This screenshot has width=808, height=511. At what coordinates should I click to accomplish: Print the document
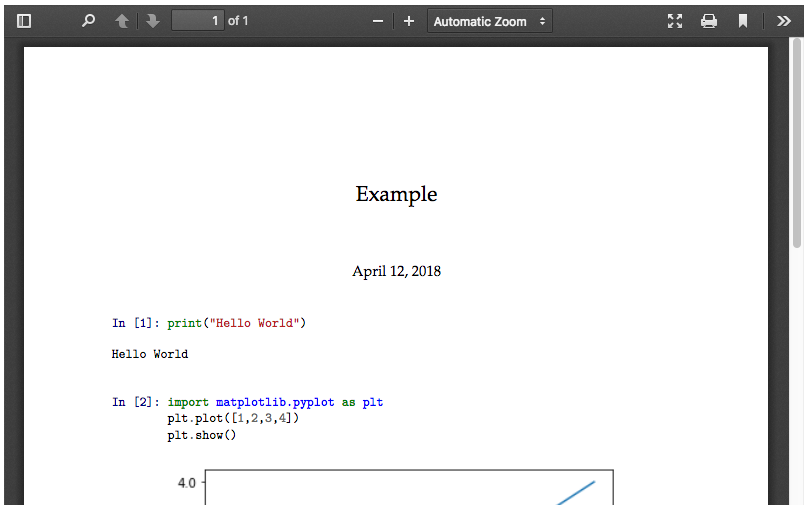[x=709, y=21]
